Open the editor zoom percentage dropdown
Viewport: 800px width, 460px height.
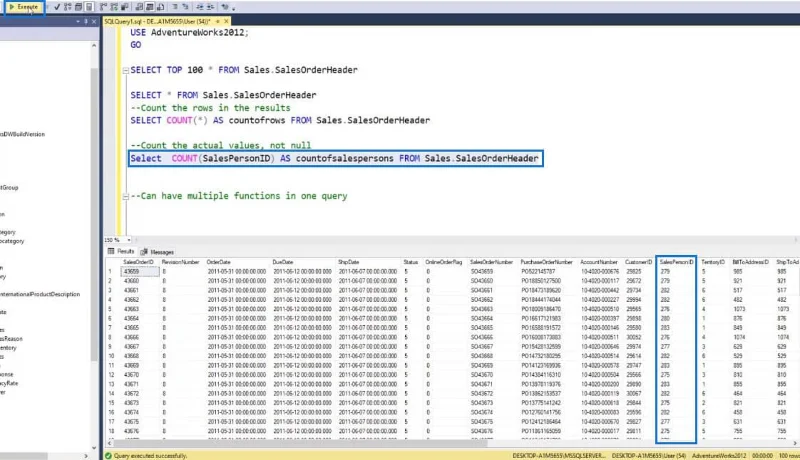pyautogui.click(x=129, y=240)
